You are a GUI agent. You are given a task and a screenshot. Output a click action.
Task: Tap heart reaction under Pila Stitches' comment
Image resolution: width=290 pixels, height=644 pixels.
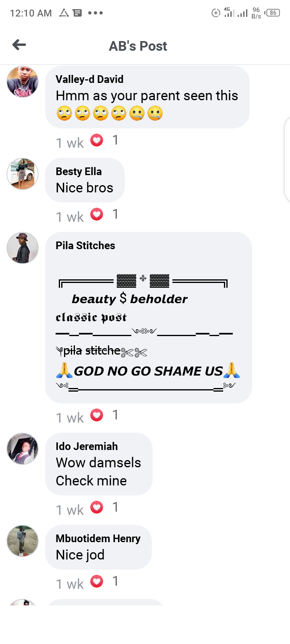coord(97,415)
